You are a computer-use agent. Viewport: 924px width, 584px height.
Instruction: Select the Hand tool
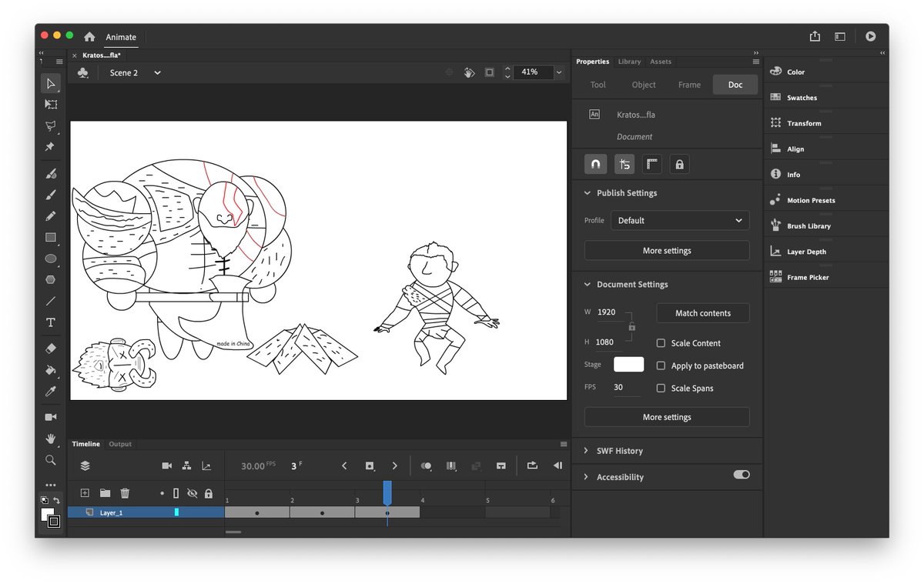(51, 439)
